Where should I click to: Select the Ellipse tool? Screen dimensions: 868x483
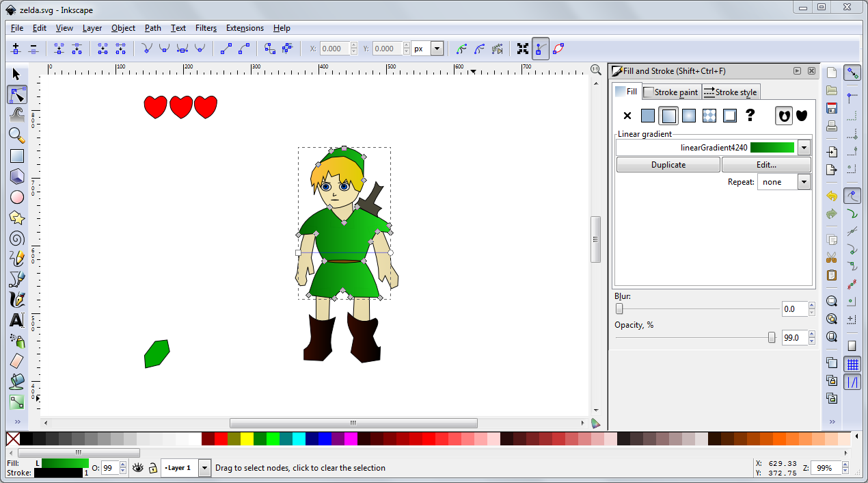point(17,197)
